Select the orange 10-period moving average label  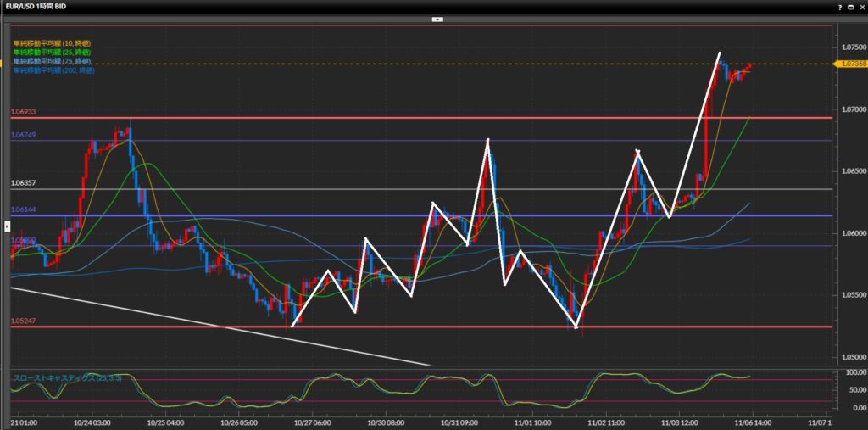(52, 42)
